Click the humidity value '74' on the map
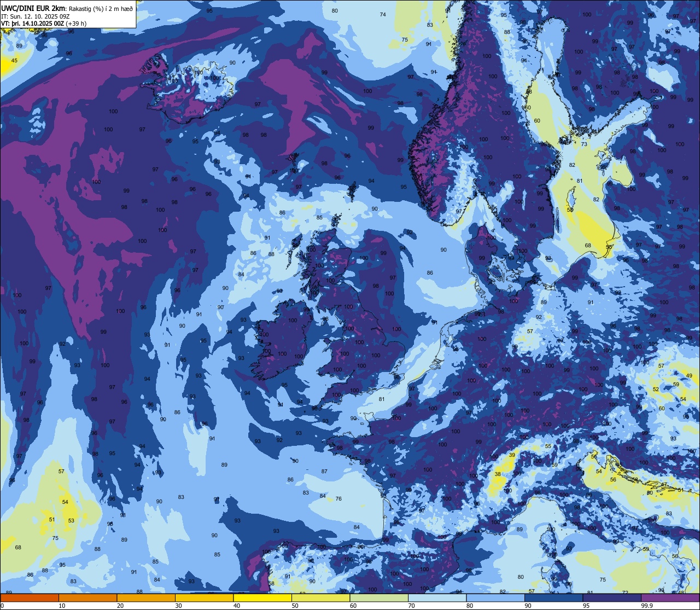Screen dimensions: 700x610 (383, 15)
